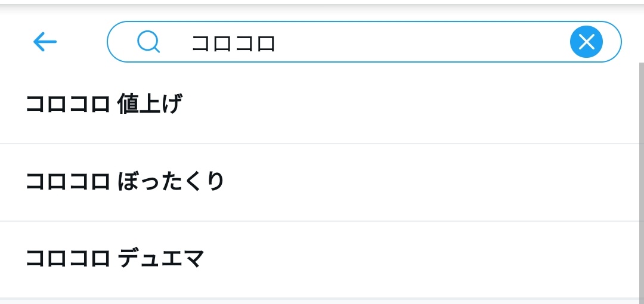Screen dimensions: 644x304
Task: Focus the search field containing コロコロ
Action: pyautogui.click(x=358, y=42)
